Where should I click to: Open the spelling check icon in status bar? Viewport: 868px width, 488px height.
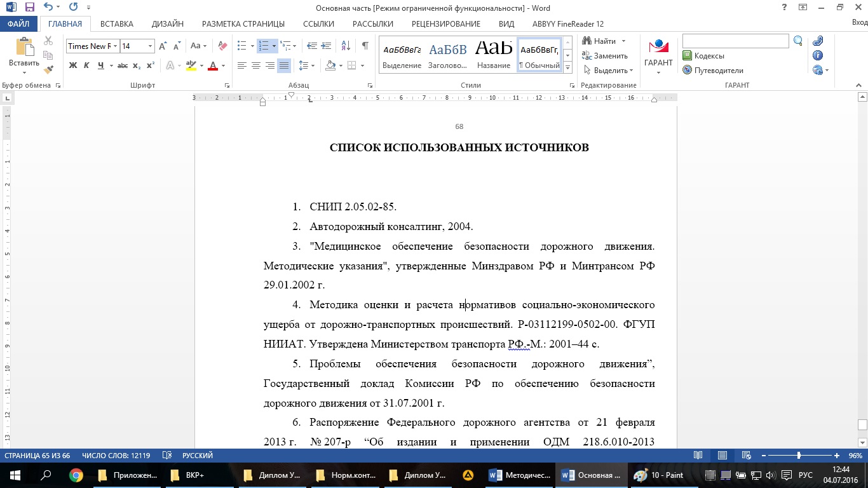point(167,456)
